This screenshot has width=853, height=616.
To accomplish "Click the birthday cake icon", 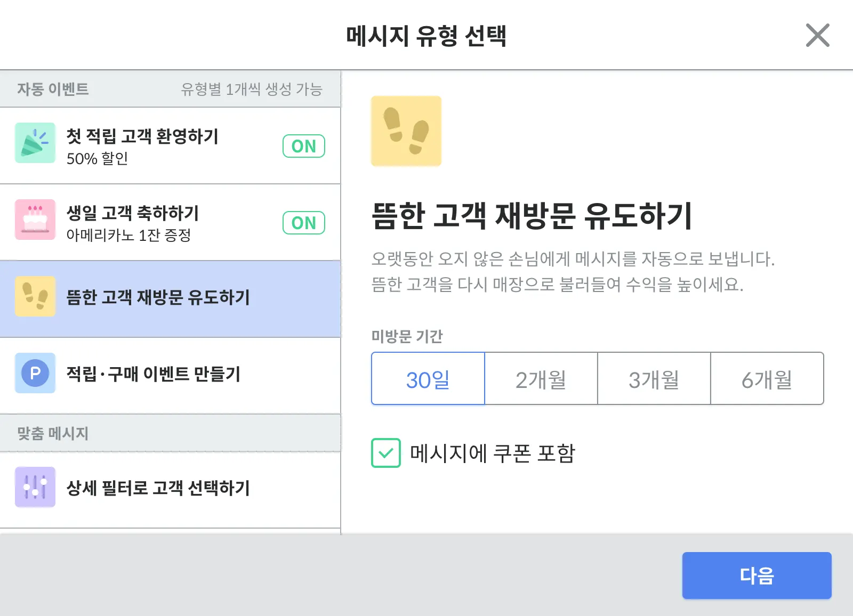I will point(35,220).
